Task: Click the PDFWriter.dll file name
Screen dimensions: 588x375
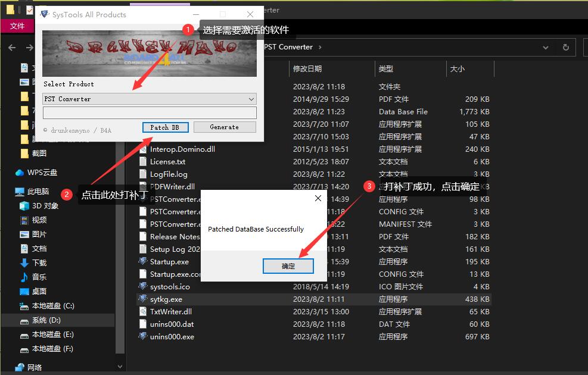Action: click(x=173, y=186)
